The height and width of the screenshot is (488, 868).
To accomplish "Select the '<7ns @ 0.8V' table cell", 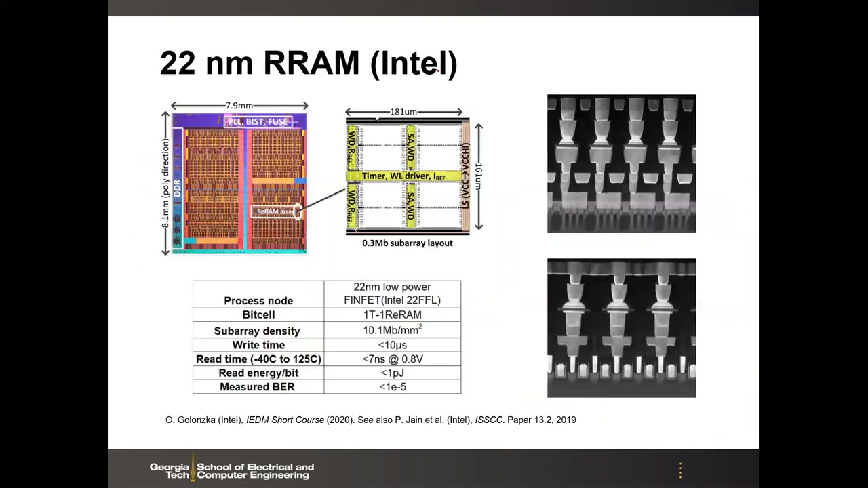I will [x=393, y=359].
